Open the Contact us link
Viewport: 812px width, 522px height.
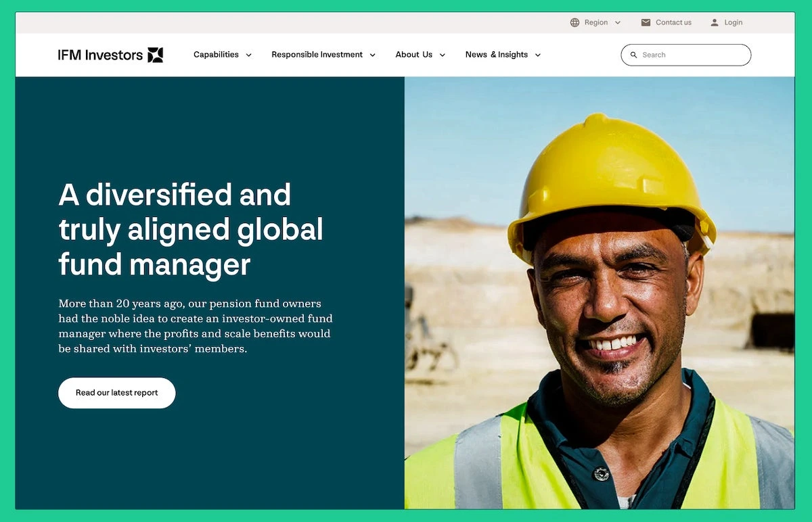click(x=673, y=22)
